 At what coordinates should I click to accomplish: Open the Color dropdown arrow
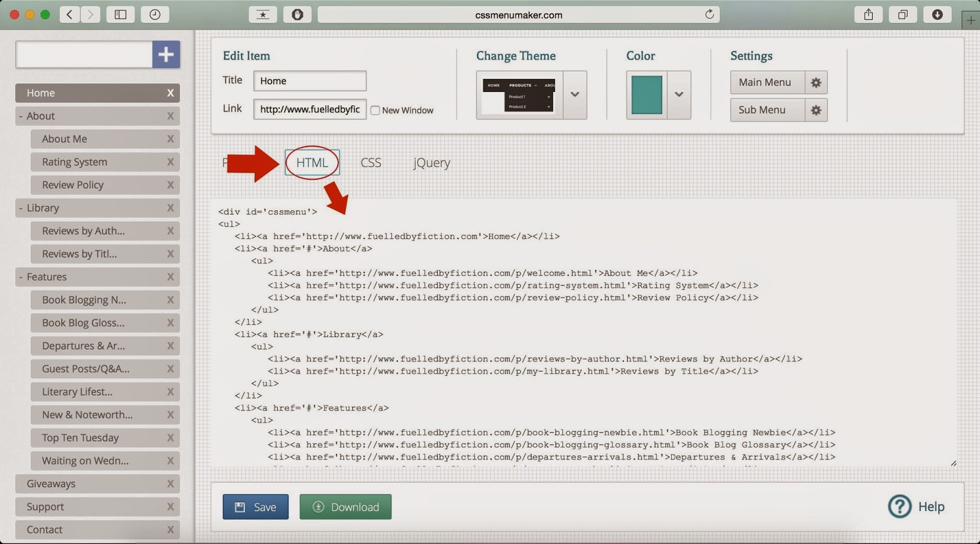point(679,95)
